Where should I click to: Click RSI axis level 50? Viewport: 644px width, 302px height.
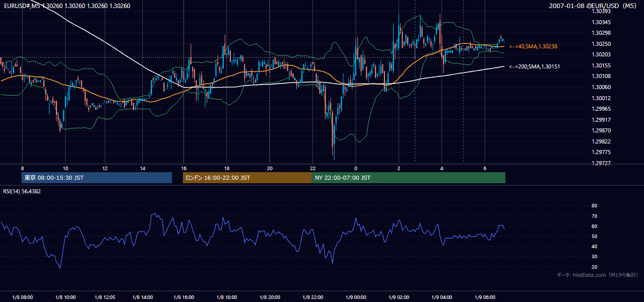[x=594, y=236]
